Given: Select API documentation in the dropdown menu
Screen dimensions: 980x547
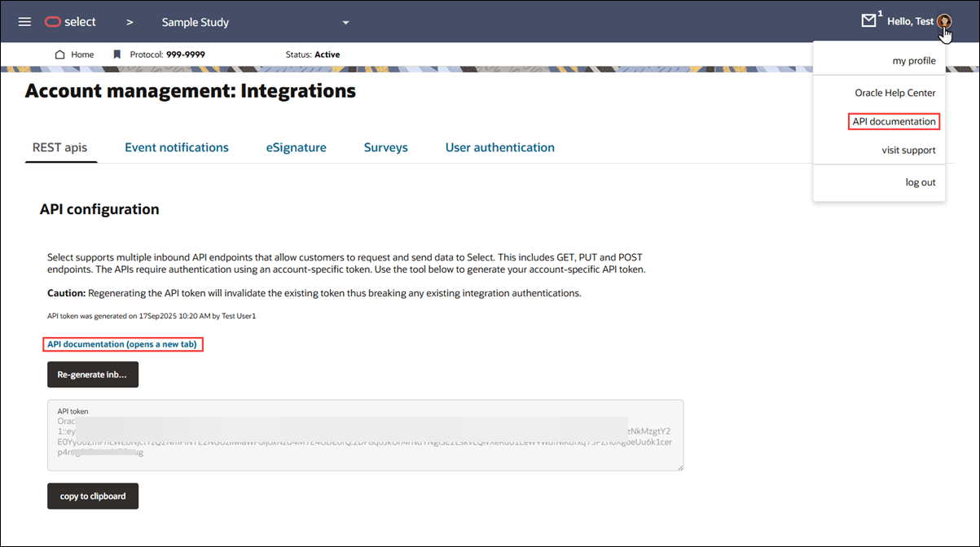Looking at the screenshot, I should click(x=894, y=120).
